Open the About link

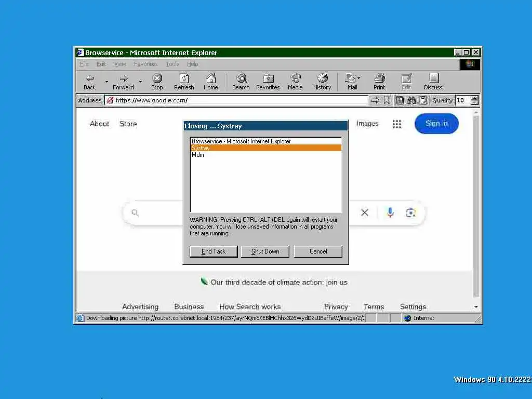click(99, 124)
